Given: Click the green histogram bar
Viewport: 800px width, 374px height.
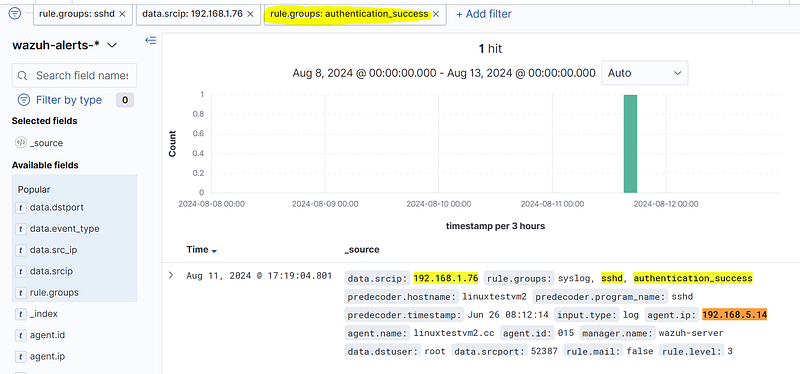Looking at the screenshot, I should [630, 144].
